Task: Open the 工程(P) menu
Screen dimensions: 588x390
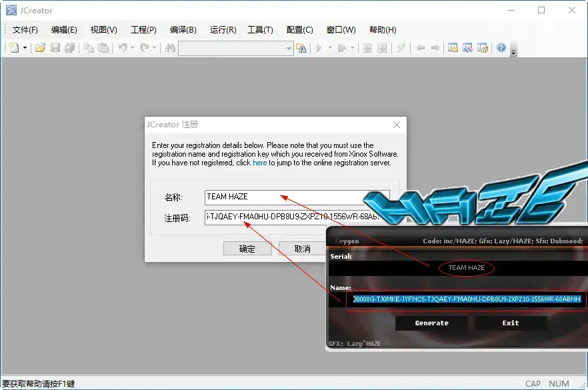Action: click(x=143, y=30)
